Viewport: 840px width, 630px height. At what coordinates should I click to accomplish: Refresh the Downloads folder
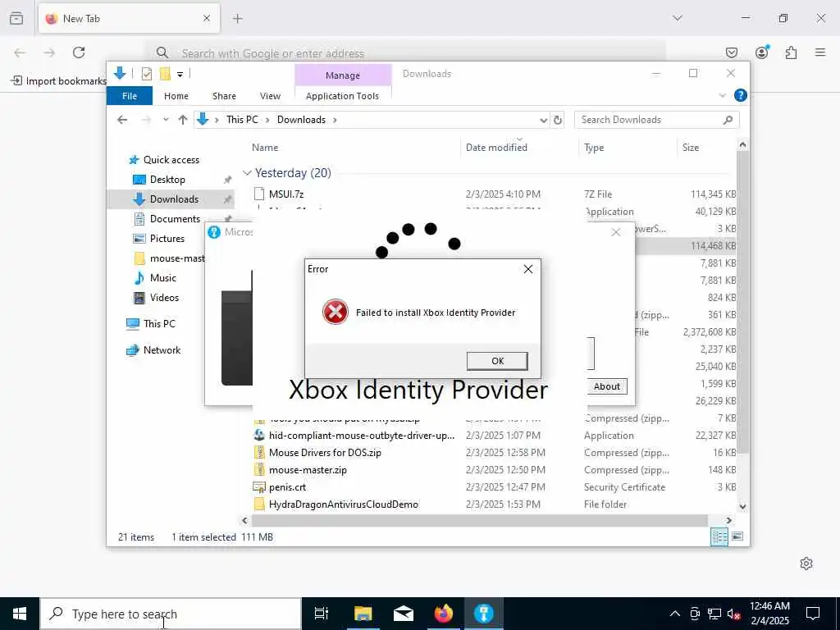(x=558, y=120)
